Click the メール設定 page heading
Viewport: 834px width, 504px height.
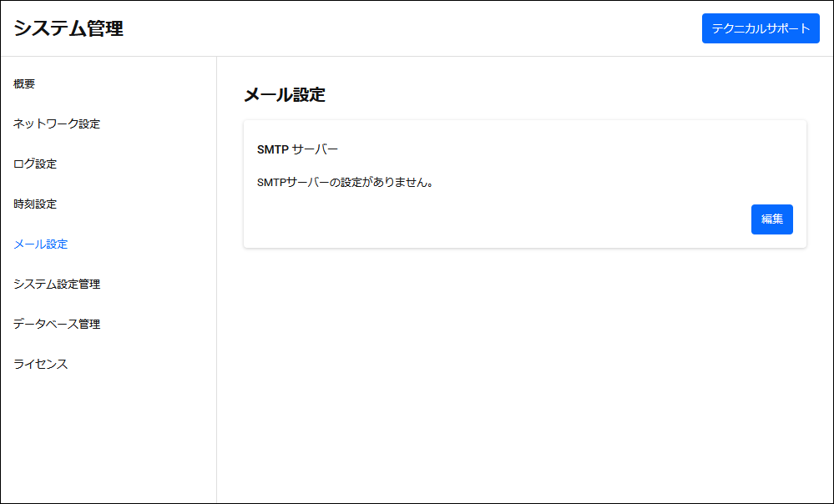click(x=285, y=95)
